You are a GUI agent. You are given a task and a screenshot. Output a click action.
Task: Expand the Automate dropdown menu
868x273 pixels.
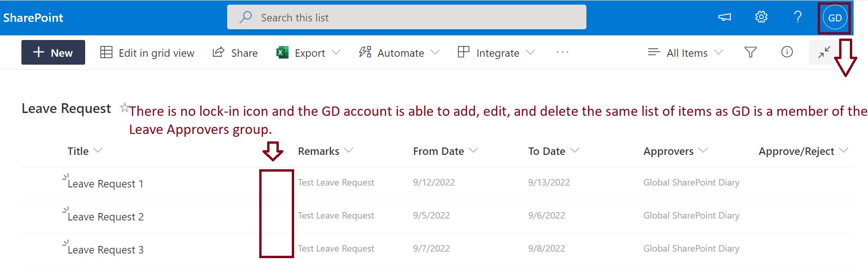pos(435,53)
